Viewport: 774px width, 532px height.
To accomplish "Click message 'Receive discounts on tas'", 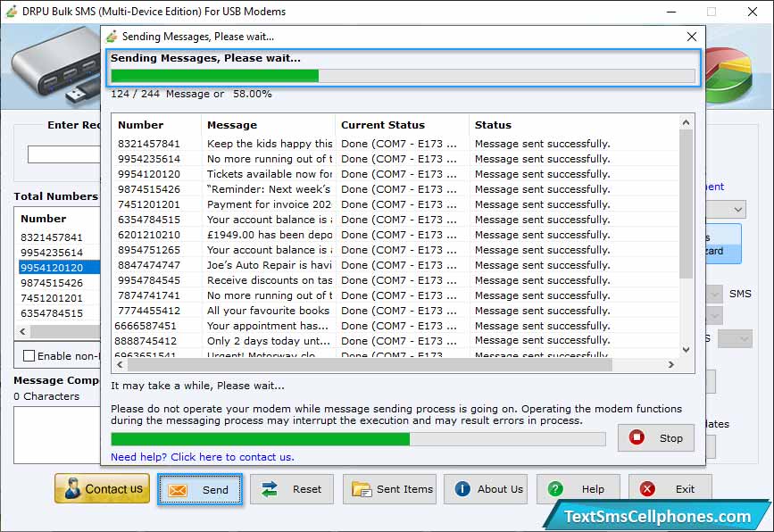I will tap(270, 280).
